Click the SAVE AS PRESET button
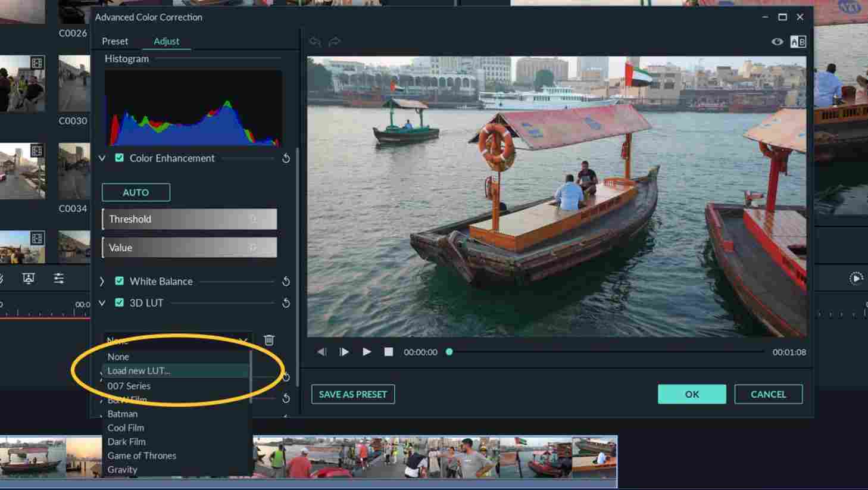Screen dimensions: 868x490 pyautogui.click(x=352, y=394)
